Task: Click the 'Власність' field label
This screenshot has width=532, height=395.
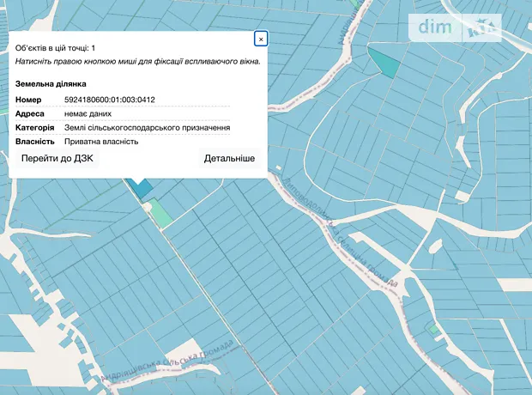Action: [35, 141]
